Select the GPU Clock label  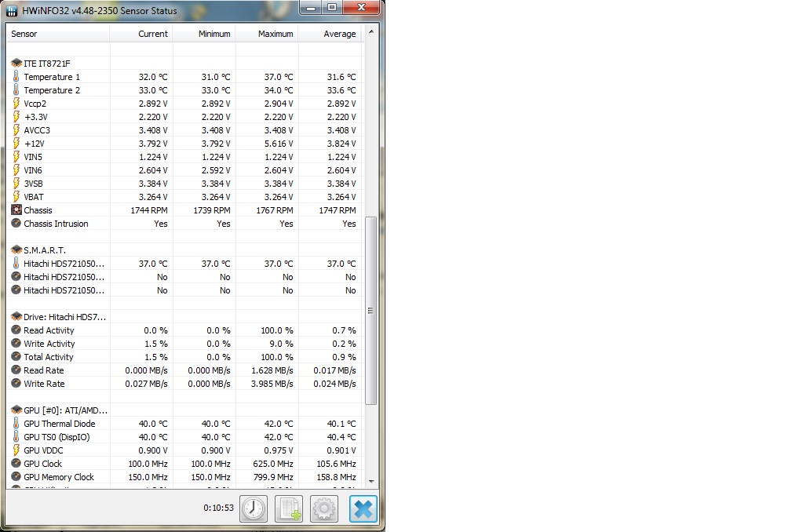(x=43, y=464)
